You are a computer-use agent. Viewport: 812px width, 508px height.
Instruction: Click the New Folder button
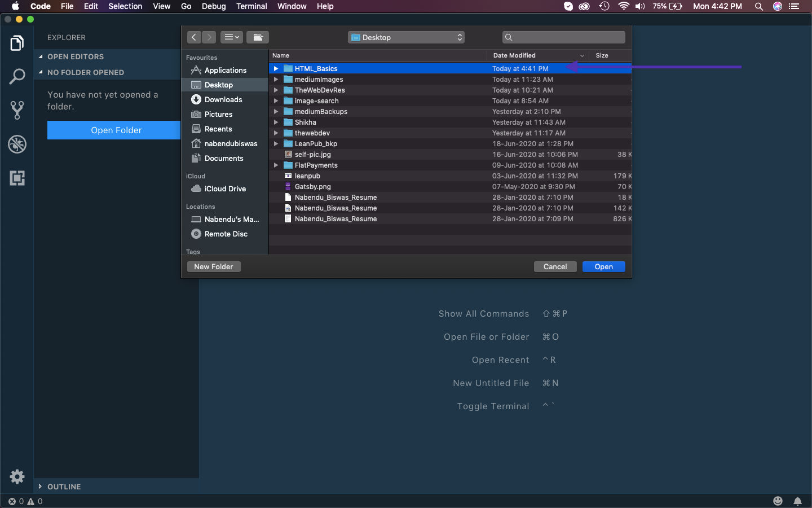coord(214,266)
